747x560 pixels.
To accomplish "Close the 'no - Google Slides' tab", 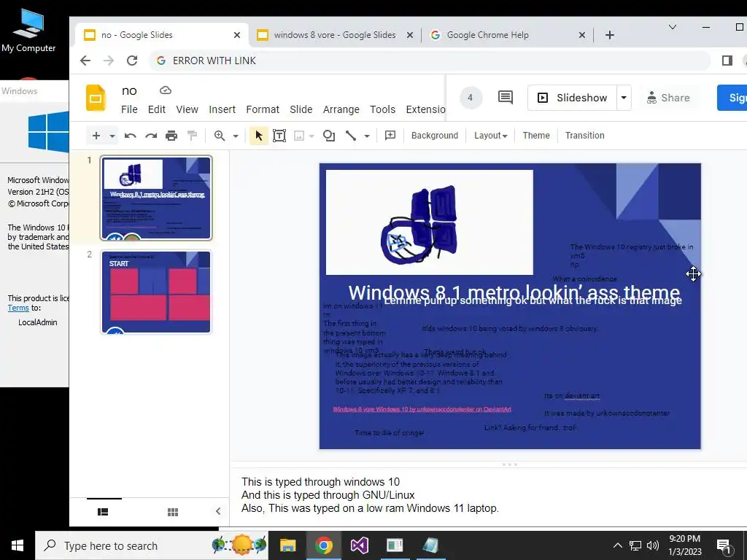I will point(237,35).
